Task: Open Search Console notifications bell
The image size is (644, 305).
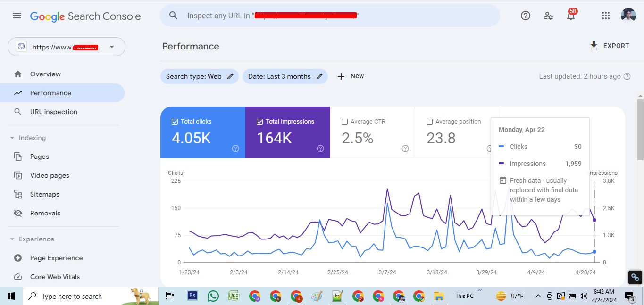Action: pos(571,15)
